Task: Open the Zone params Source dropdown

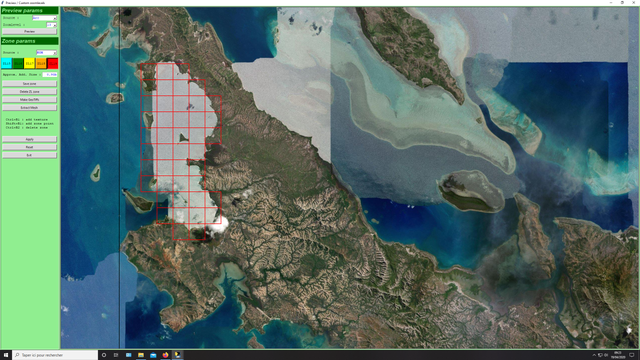Action: coord(46,53)
